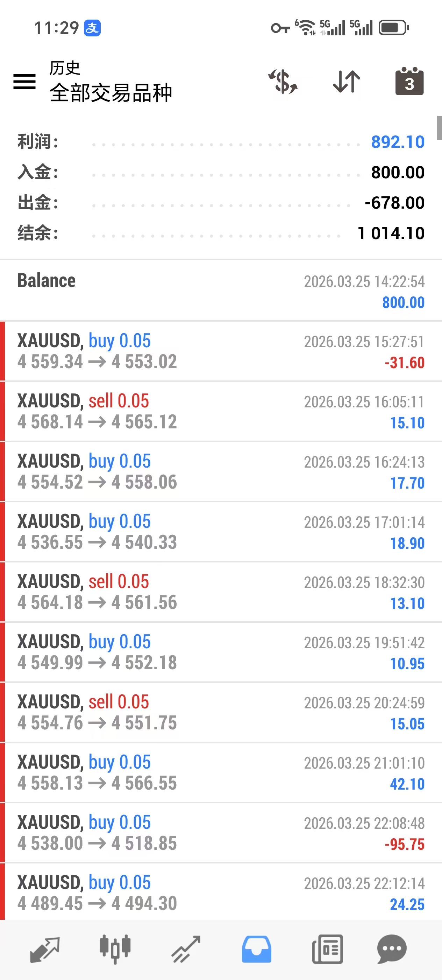Image resolution: width=442 pixels, height=980 pixels.
Task: Open the 全部交易品种 symbol filter
Action: (x=110, y=92)
